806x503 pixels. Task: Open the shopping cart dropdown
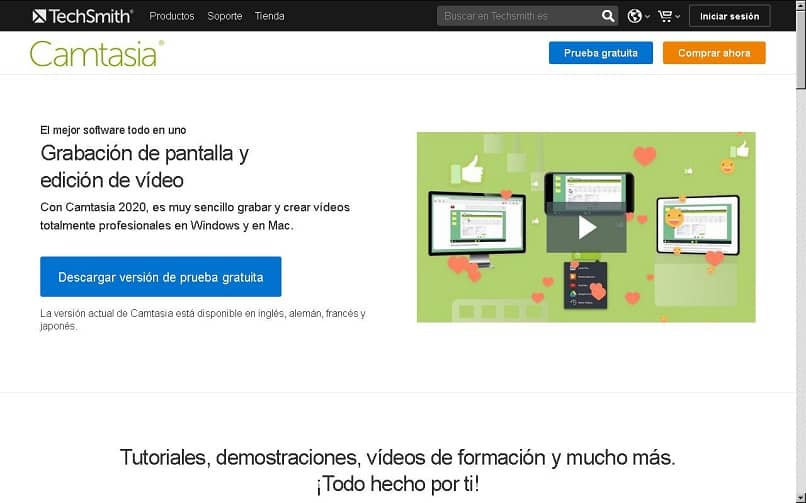669,16
